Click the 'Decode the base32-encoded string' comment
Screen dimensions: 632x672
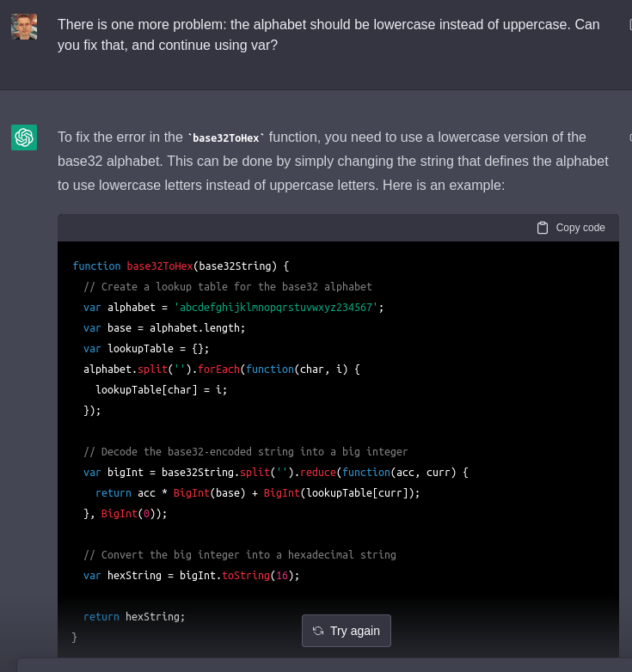point(245,451)
